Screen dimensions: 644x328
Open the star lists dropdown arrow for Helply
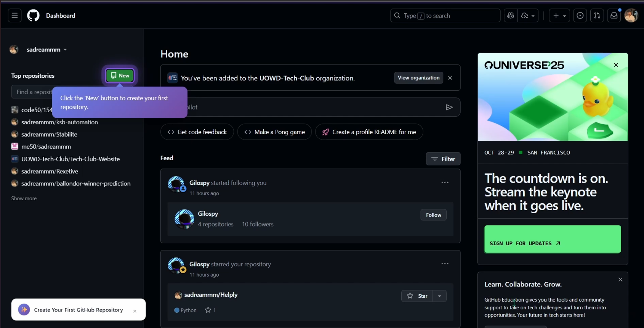click(440, 296)
